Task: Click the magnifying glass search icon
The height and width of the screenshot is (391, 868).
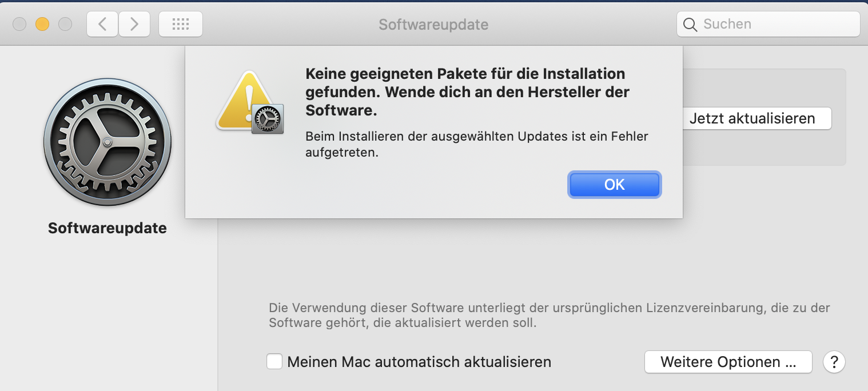Action: pyautogui.click(x=690, y=25)
